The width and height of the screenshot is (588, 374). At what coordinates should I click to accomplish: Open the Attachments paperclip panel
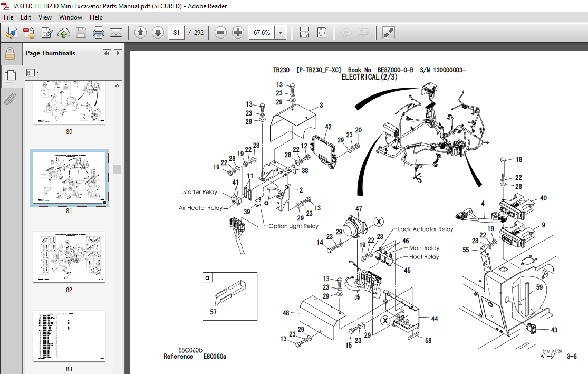pyautogui.click(x=10, y=99)
